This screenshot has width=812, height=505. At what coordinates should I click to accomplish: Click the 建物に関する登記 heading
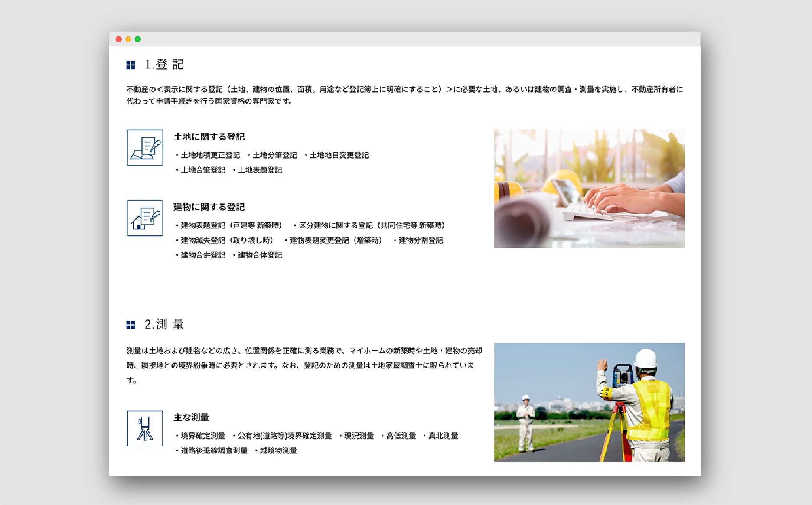(x=209, y=207)
